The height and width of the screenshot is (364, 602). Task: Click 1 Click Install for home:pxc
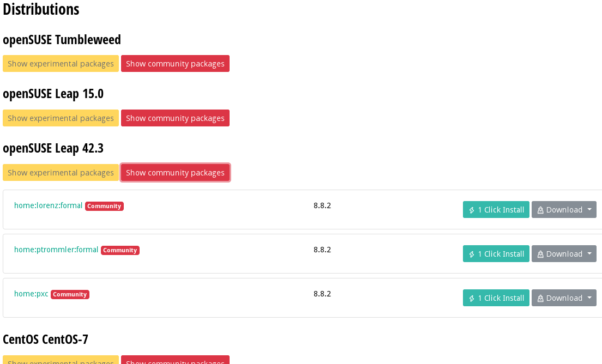click(x=496, y=298)
